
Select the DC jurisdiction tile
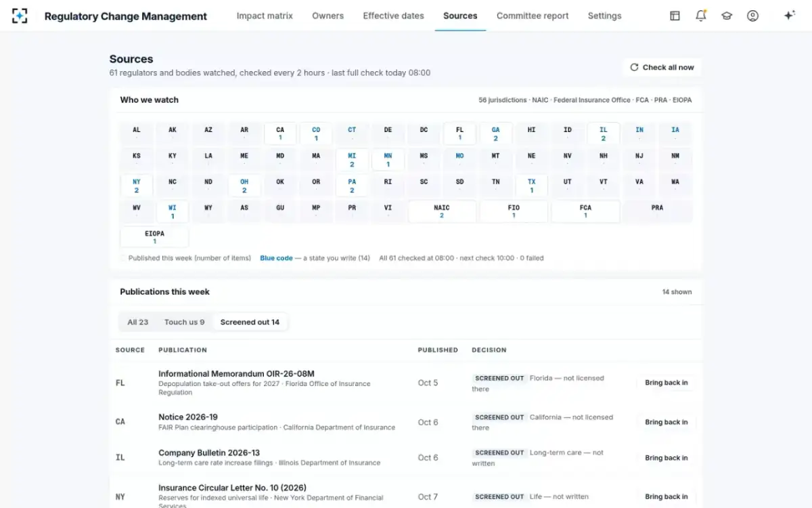coord(424,133)
